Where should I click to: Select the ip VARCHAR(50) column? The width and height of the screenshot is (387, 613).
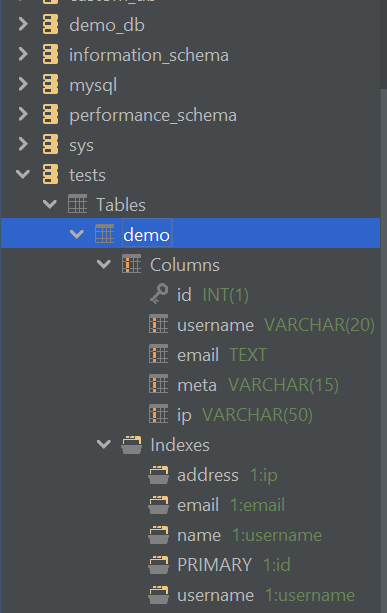[x=245, y=415]
